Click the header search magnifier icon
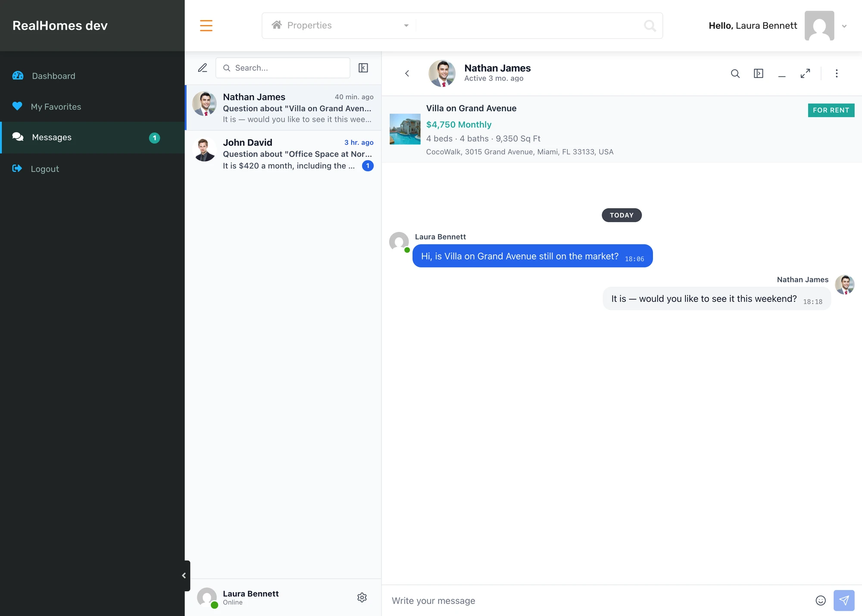 (650, 26)
